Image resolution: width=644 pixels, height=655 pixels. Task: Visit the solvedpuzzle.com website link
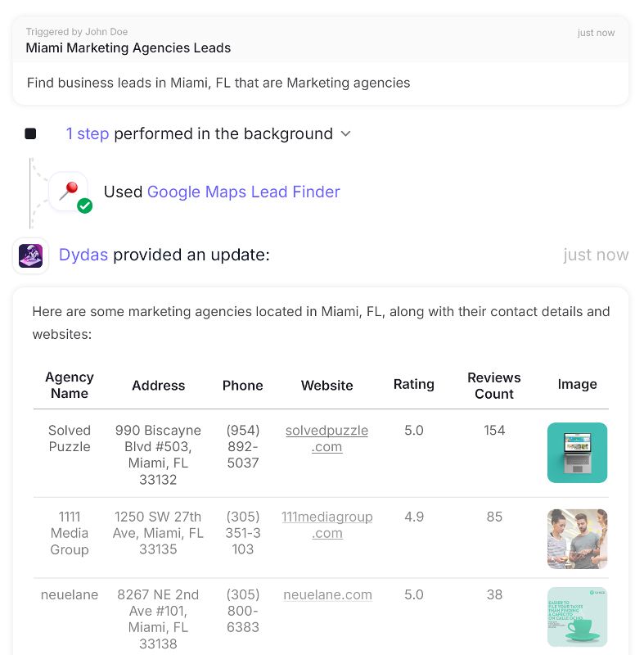[327, 438]
